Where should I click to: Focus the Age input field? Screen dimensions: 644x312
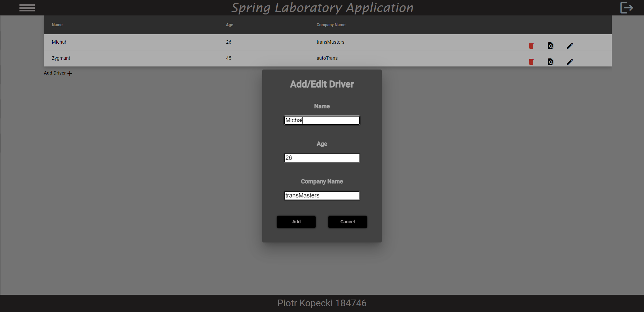coord(322,158)
